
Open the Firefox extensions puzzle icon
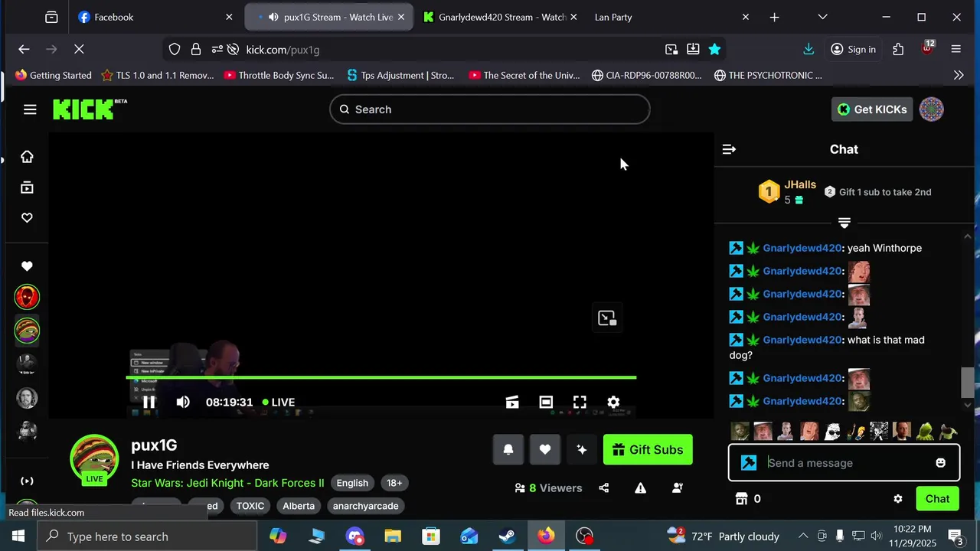(898, 50)
